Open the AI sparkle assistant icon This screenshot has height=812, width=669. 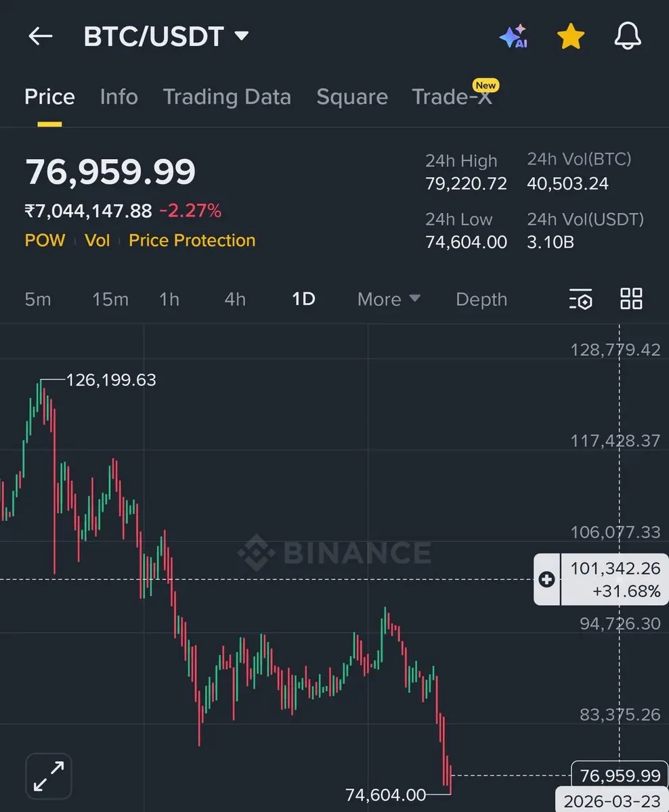click(513, 37)
